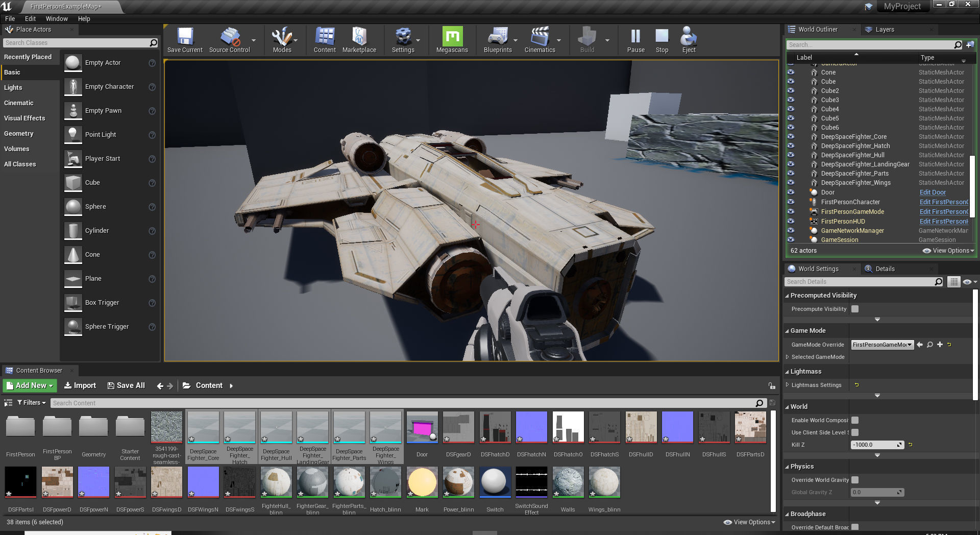Image resolution: width=980 pixels, height=535 pixels.
Task: Toggle Details property matrix grid icon
Action: pyautogui.click(x=953, y=282)
